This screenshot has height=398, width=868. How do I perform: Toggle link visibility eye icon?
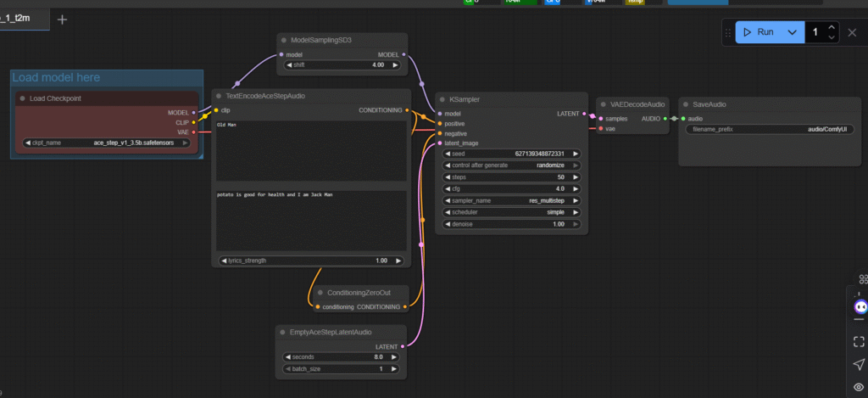point(859,387)
